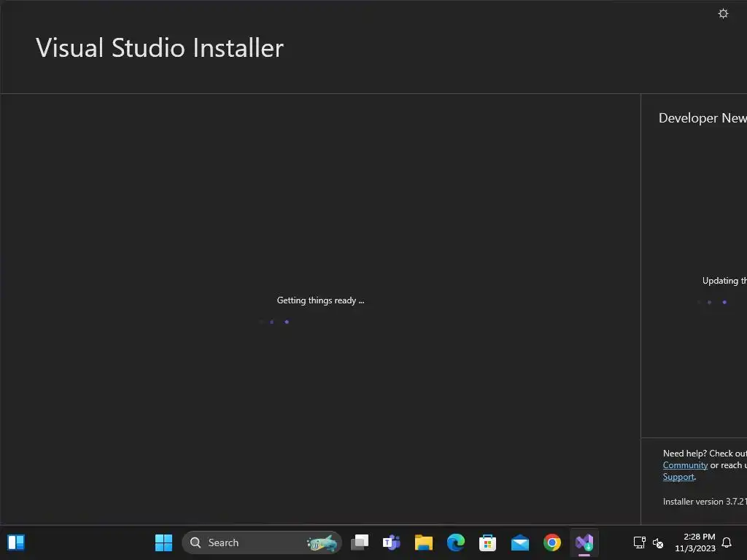Click the 'Need help? Check out' text
Viewport: 747px width, 560px height.
pyautogui.click(x=705, y=454)
